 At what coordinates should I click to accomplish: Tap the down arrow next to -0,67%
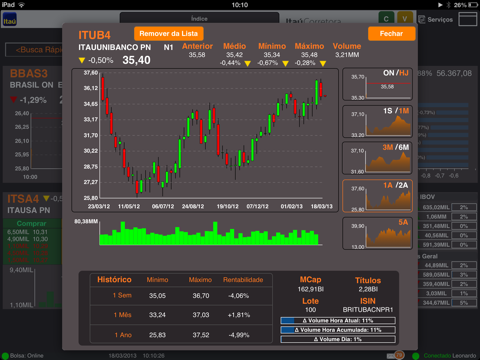point(285,63)
